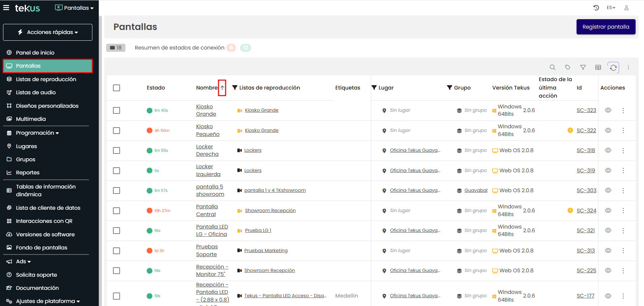The image size is (644, 306).
Task: Toggle the hamburger menu icon
Action: point(6,8)
